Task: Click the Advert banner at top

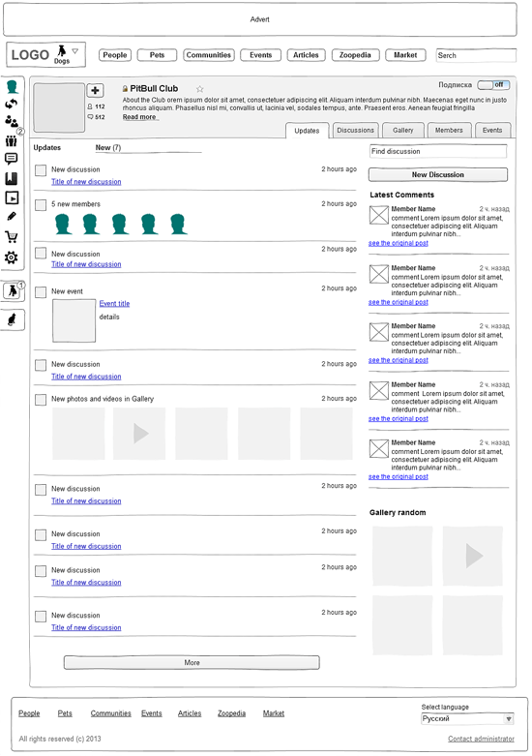Action: point(260,19)
